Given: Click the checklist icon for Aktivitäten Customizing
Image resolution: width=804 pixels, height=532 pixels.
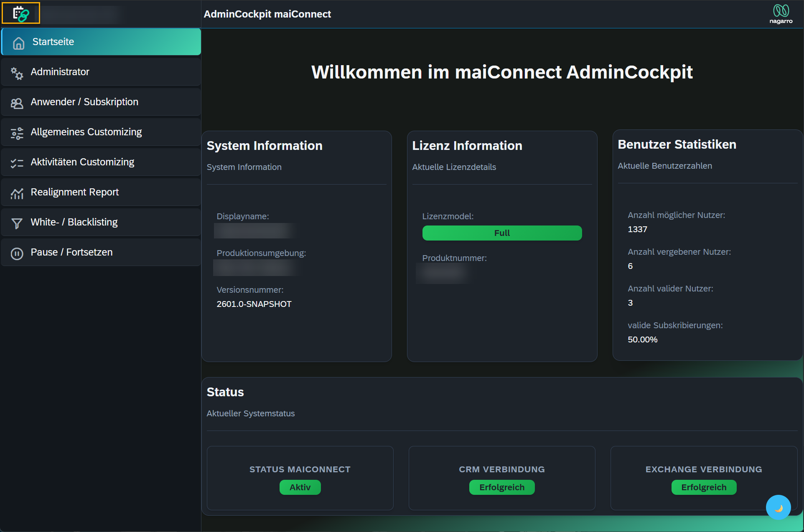Looking at the screenshot, I should (17, 163).
